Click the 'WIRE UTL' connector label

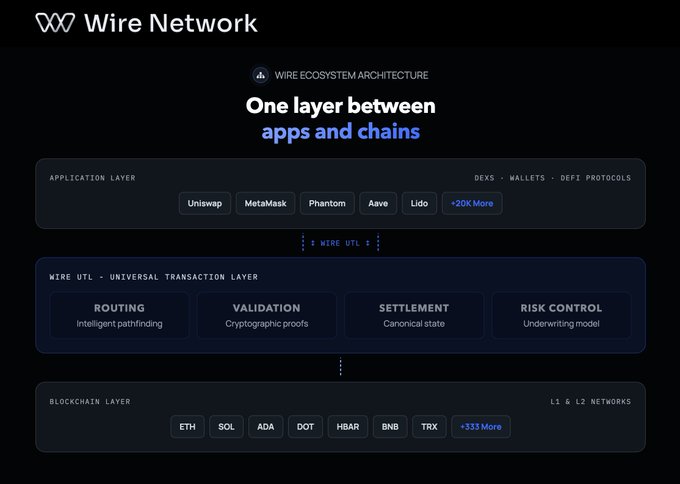[x=340, y=243]
